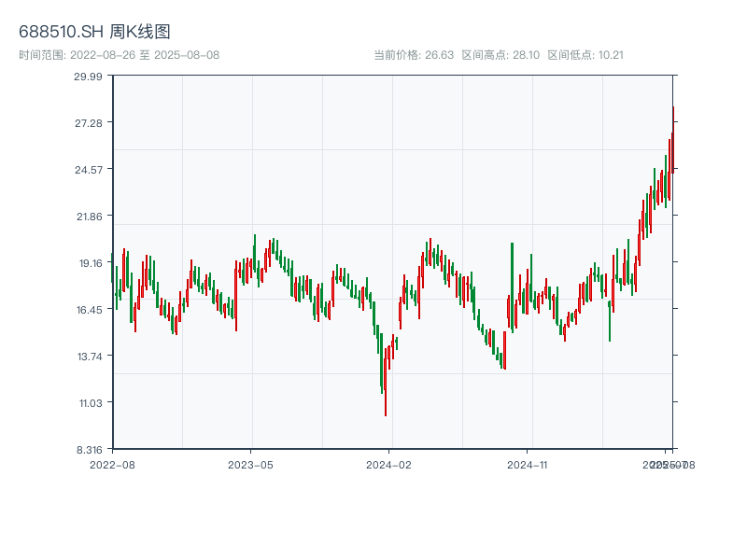The image size is (747, 560).
Task: Select the 2024-02 x-axis date label
Action: pos(389,464)
